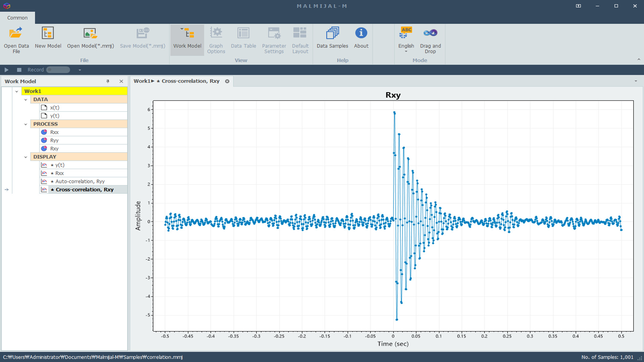Screen dimensions: 644x362
Task: Close the Cross-correlation, Rxy tab
Action: pyautogui.click(x=227, y=81)
